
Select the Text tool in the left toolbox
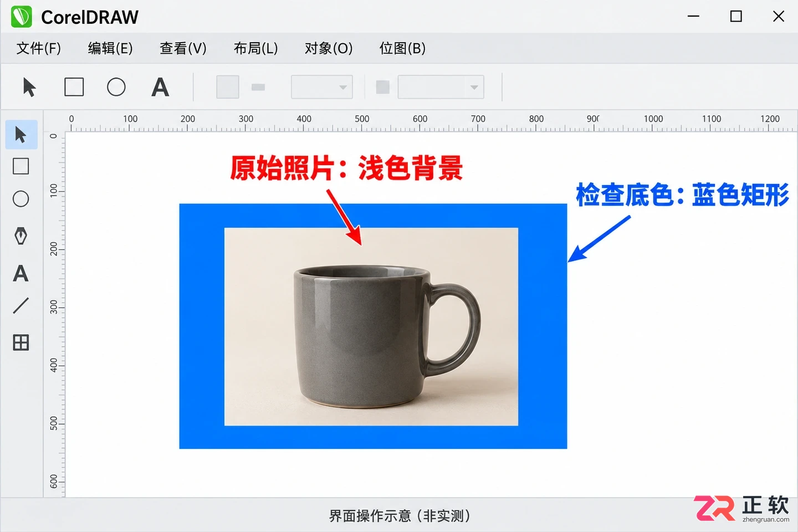(21, 273)
